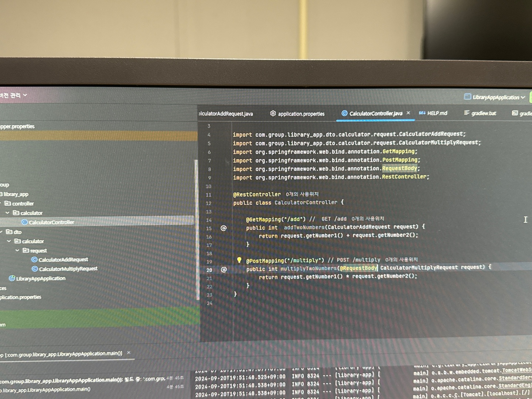Select LibraryAppApplication in project tree

click(x=41, y=279)
